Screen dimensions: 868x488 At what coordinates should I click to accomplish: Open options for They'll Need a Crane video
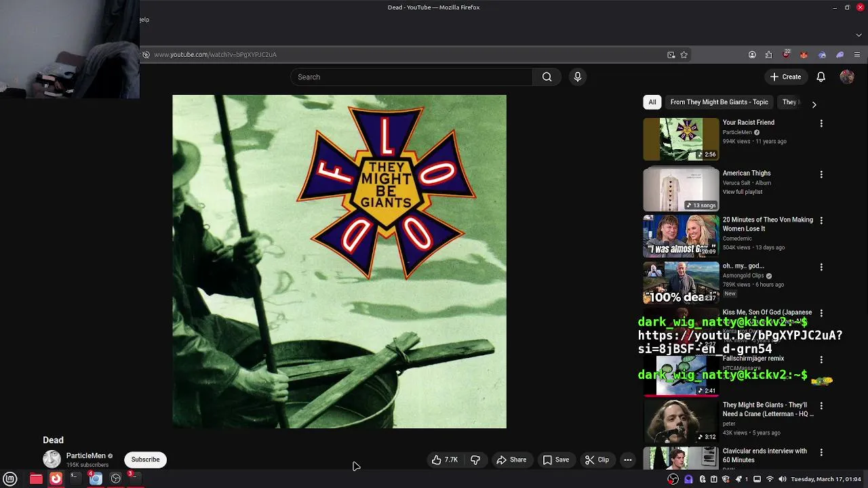click(x=821, y=406)
